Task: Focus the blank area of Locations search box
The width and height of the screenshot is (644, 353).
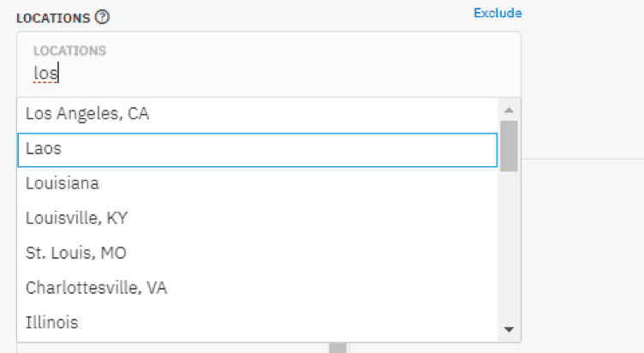Action: [288, 73]
